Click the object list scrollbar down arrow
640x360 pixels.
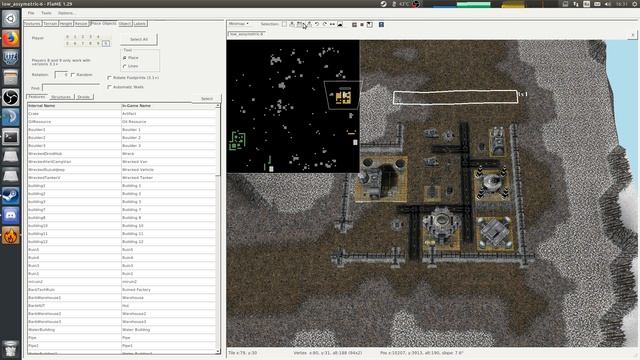pos(218,351)
